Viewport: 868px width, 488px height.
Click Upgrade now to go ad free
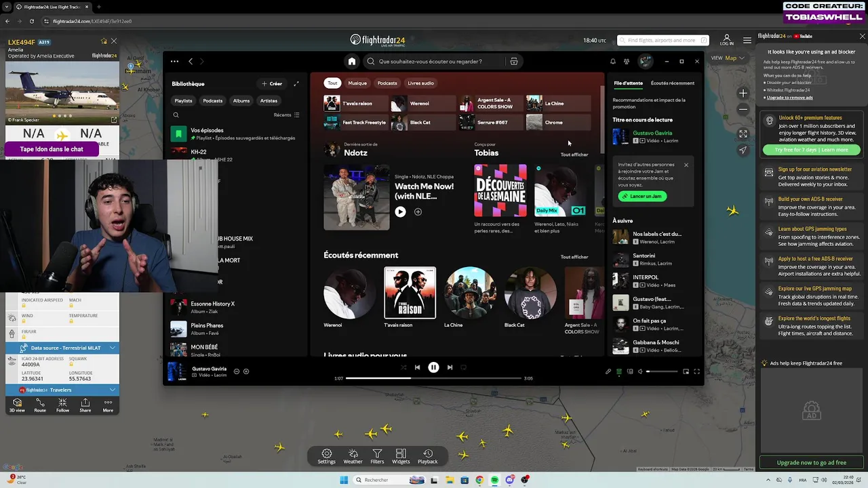pyautogui.click(x=812, y=463)
